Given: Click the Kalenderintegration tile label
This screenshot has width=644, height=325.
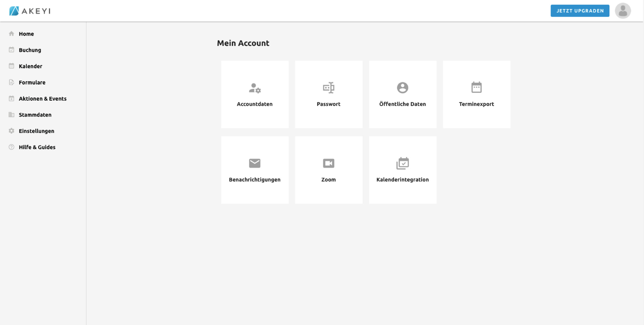Looking at the screenshot, I should tap(403, 180).
